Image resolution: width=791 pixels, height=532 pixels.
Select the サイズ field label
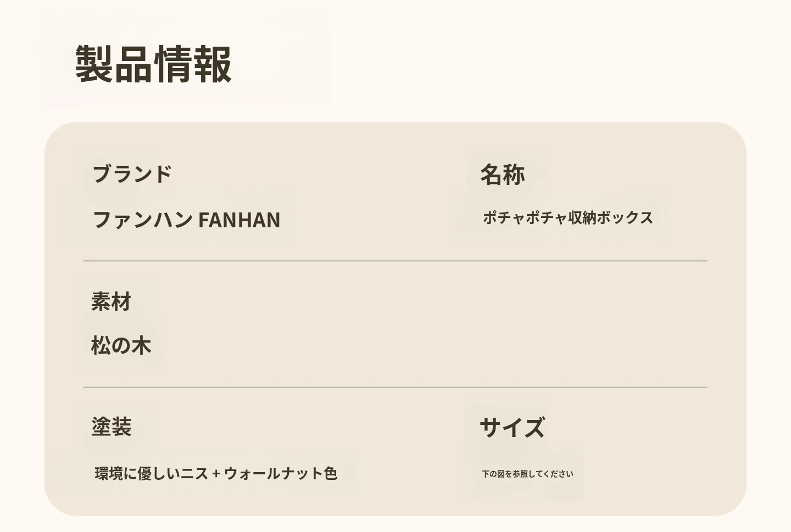click(x=512, y=427)
